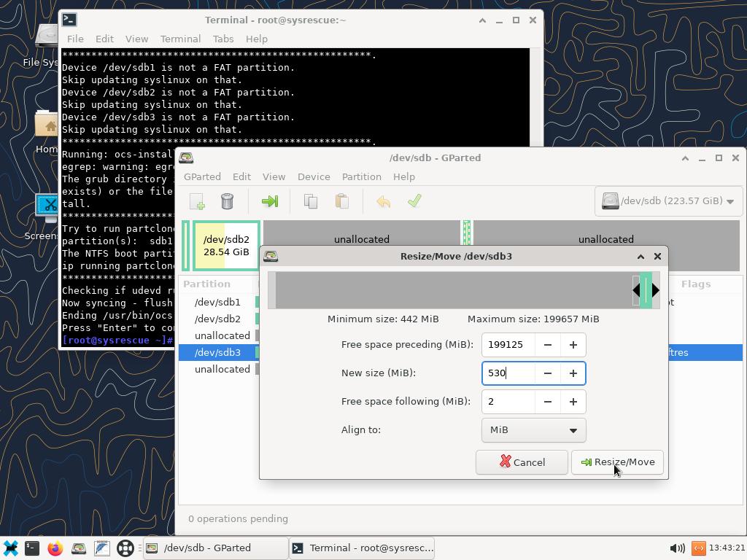Increase New size with the plus button

[x=573, y=373]
